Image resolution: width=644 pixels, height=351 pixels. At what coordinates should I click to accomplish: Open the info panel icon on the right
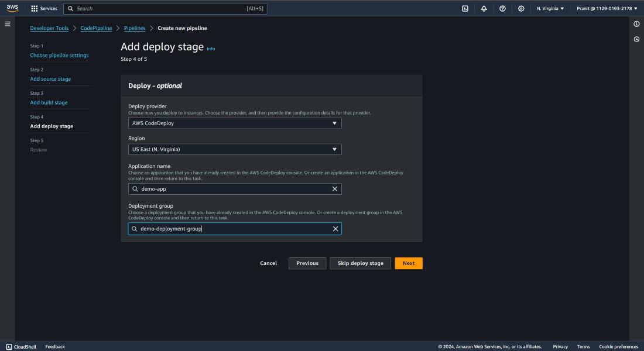pos(636,24)
